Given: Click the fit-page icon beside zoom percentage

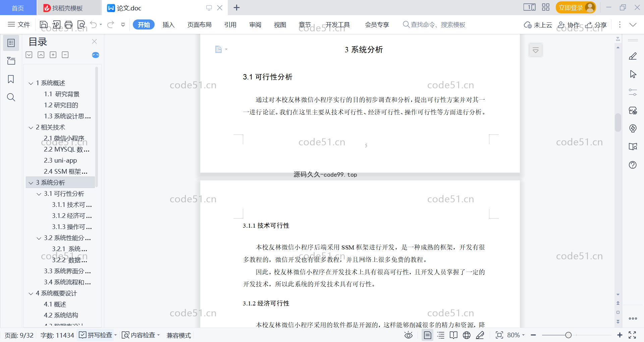Looking at the screenshot, I should pyautogui.click(x=499, y=335).
